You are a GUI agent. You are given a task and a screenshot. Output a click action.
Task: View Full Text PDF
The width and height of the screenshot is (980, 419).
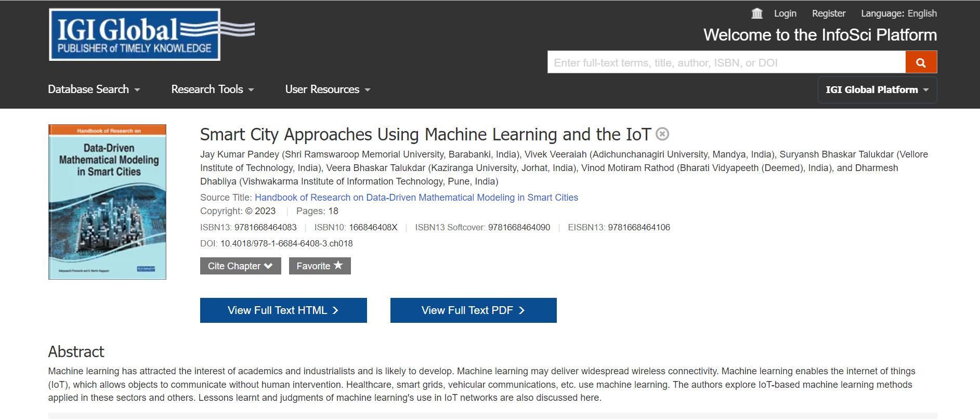click(x=474, y=310)
